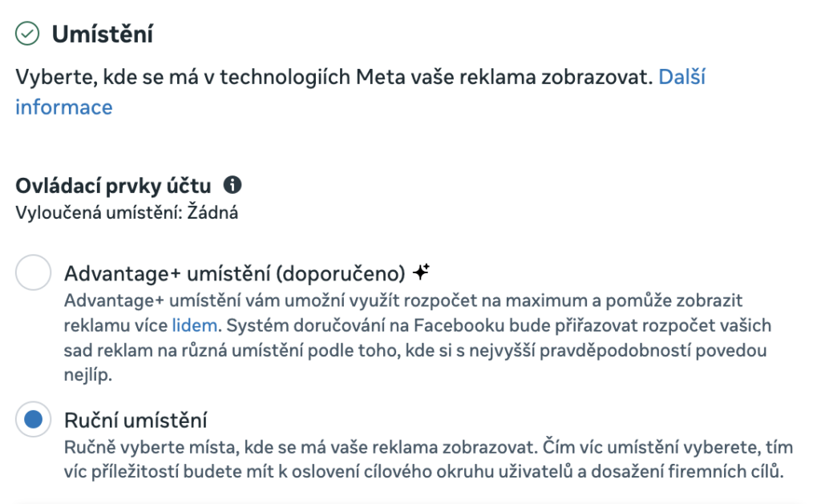Click the Umístění section heading

coord(103,34)
